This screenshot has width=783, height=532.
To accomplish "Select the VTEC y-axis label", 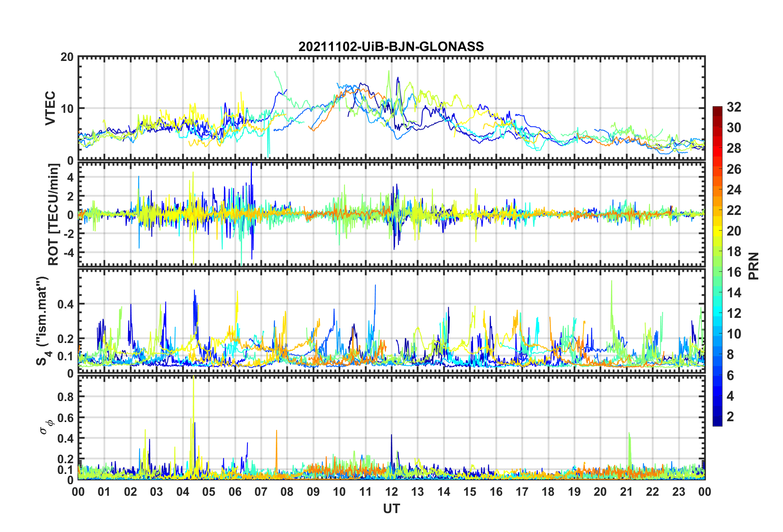I will click(x=50, y=108).
